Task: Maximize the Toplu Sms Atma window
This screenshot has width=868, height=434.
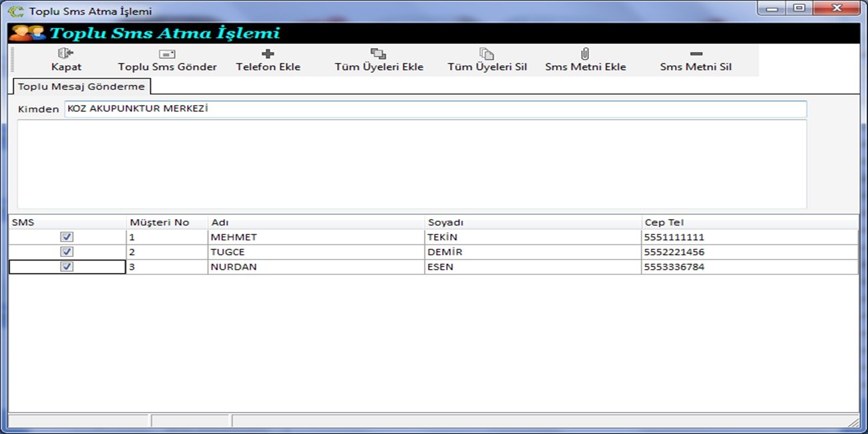Action: [799, 9]
